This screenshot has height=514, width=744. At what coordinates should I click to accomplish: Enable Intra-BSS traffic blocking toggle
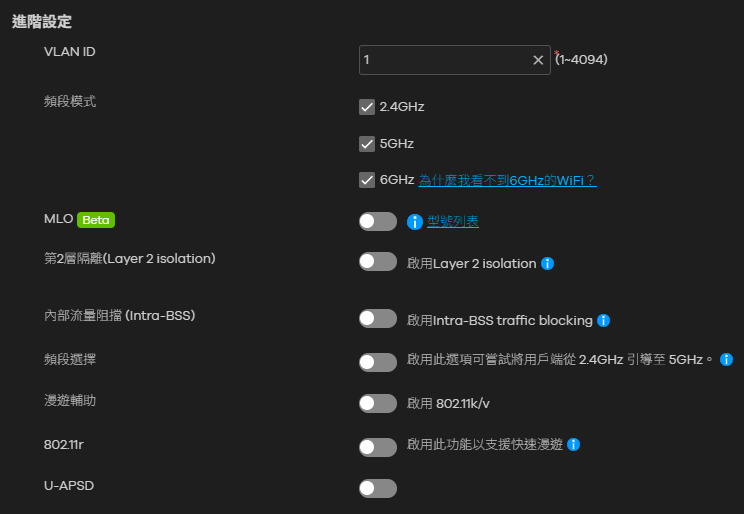coord(378,318)
